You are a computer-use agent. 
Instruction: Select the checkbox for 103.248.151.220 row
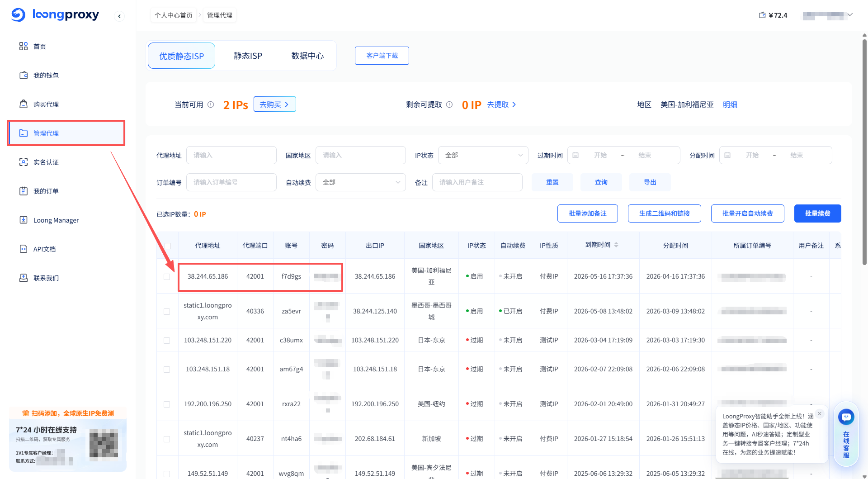pos(167,340)
